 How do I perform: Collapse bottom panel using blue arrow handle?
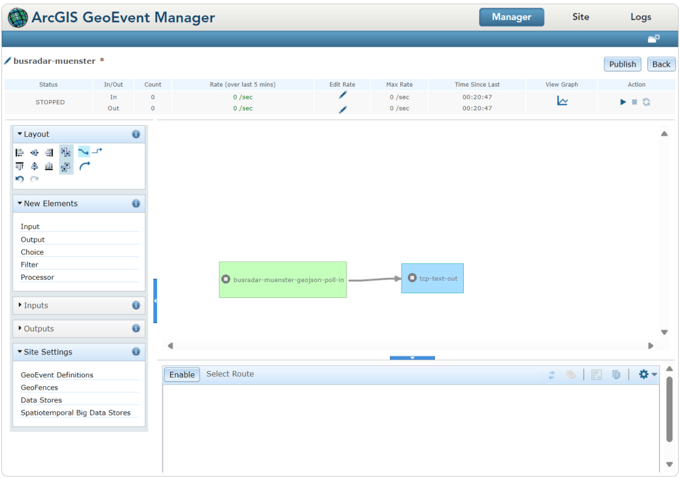pos(412,358)
